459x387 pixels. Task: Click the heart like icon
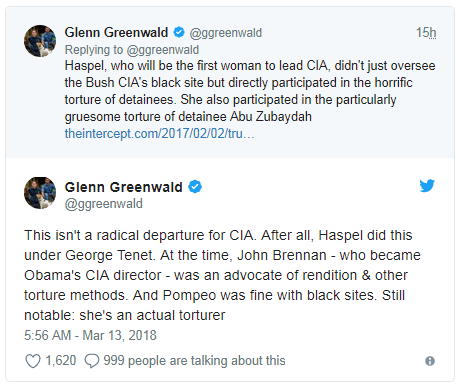(x=33, y=361)
